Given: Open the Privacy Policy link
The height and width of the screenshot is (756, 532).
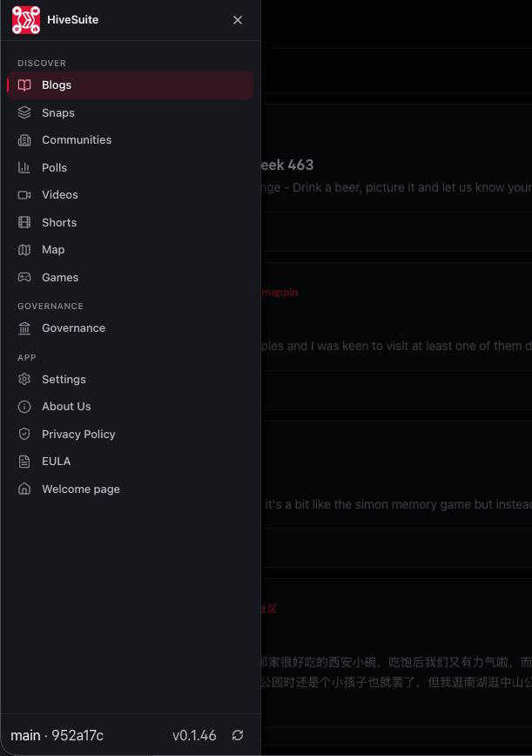Looking at the screenshot, I should point(130,435).
